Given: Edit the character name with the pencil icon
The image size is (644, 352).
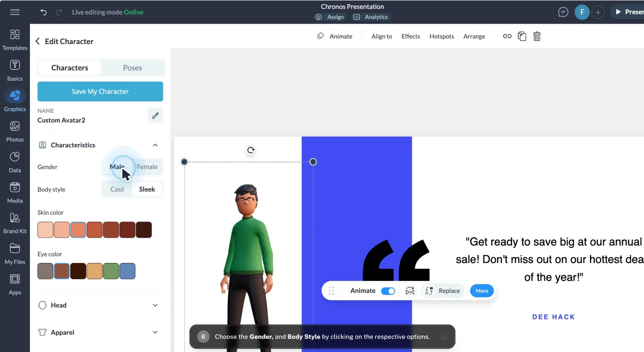Looking at the screenshot, I should click(x=155, y=116).
